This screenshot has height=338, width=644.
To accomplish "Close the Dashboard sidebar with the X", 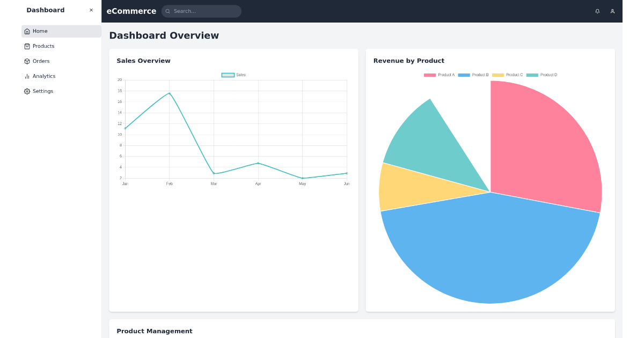I will tap(91, 10).
